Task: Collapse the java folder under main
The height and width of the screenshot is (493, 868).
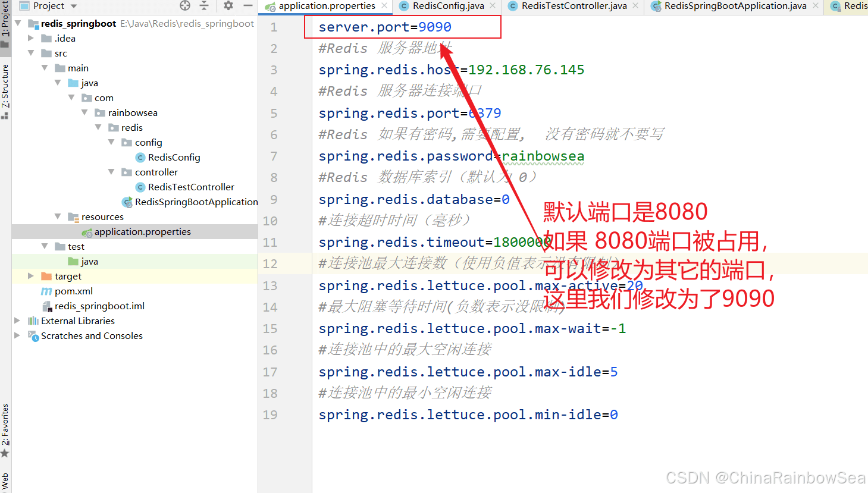Action: click(x=58, y=83)
